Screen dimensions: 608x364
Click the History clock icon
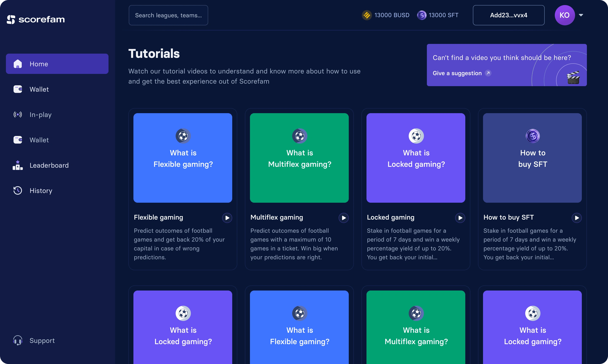[x=18, y=191]
